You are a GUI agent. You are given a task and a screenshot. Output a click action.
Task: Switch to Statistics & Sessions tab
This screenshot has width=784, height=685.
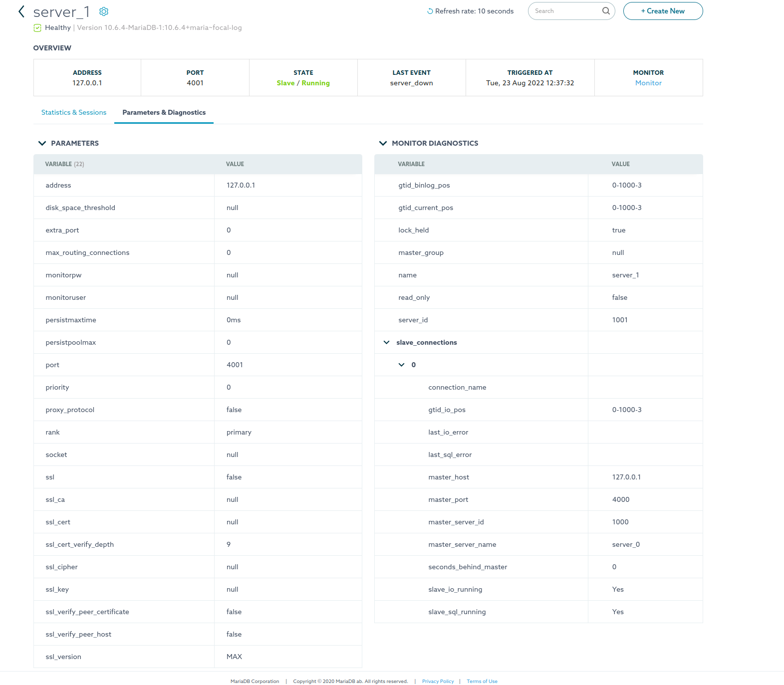click(74, 113)
